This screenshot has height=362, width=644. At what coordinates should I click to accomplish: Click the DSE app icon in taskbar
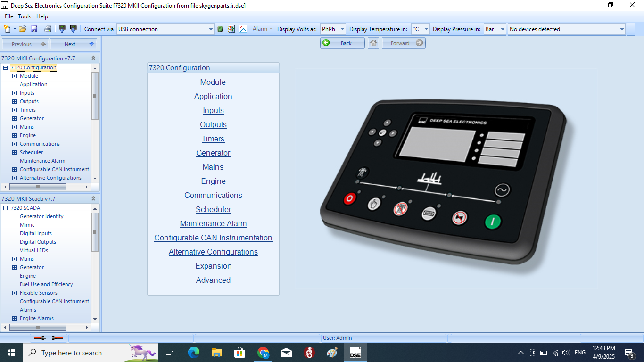pyautogui.click(x=355, y=353)
